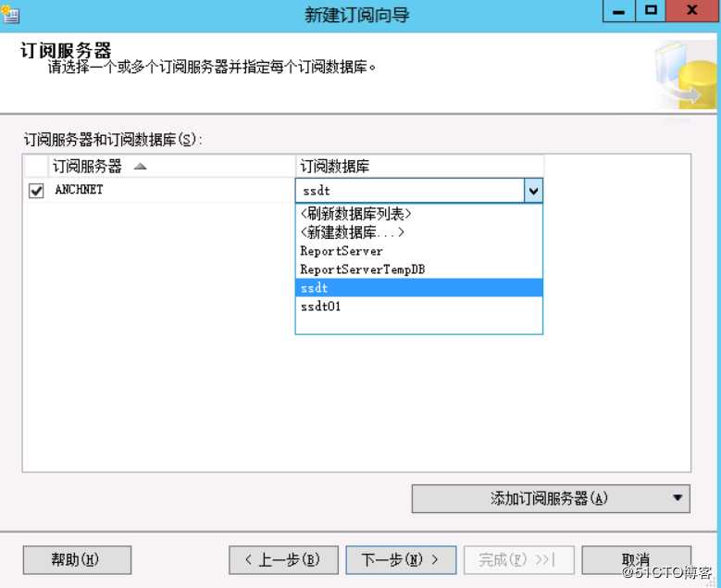Proceed with 下一步(N) button
The height and width of the screenshot is (588, 721).
click(x=401, y=560)
